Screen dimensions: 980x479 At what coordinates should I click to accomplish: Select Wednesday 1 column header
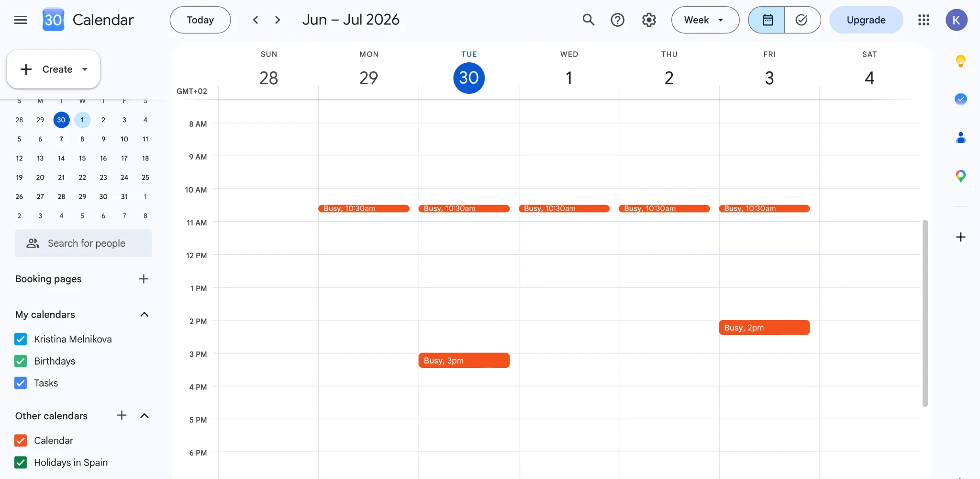[x=569, y=70]
